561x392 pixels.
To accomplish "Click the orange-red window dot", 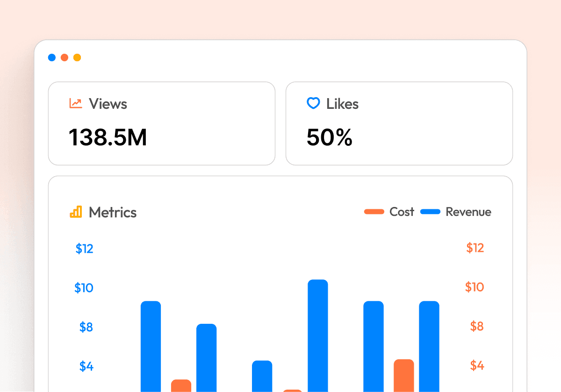I will click(65, 57).
